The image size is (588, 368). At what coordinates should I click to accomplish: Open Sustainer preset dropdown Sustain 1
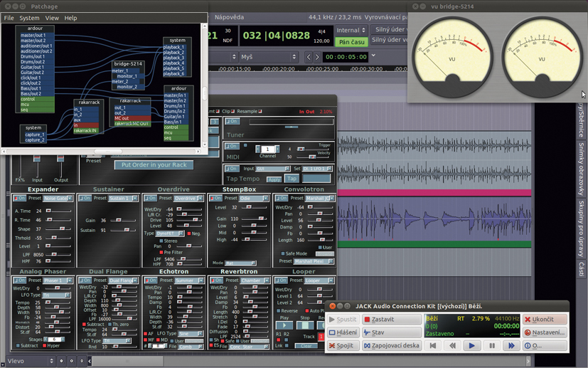point(124,198)
